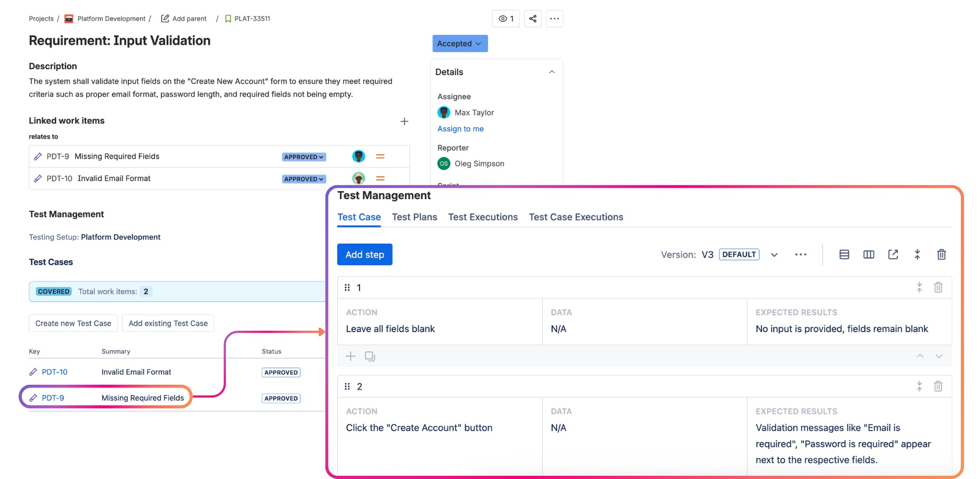The height and width of the screenshot is (479, 980).
Task: Open test case in new window icon
Action: 893,254
